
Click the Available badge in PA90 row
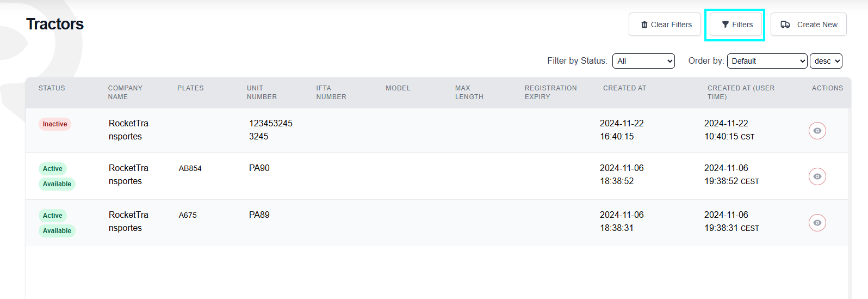pyautogui.click(x=57, y=184)
